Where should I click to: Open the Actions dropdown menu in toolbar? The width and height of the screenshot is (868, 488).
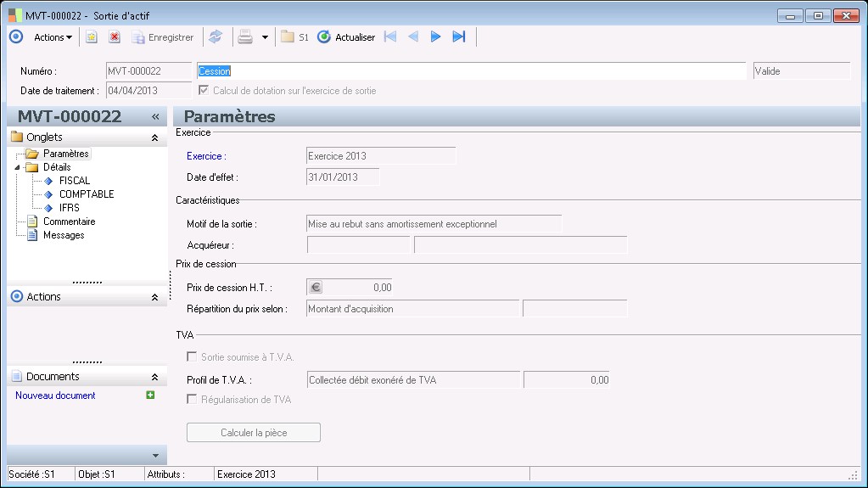[x=53, y=37]
